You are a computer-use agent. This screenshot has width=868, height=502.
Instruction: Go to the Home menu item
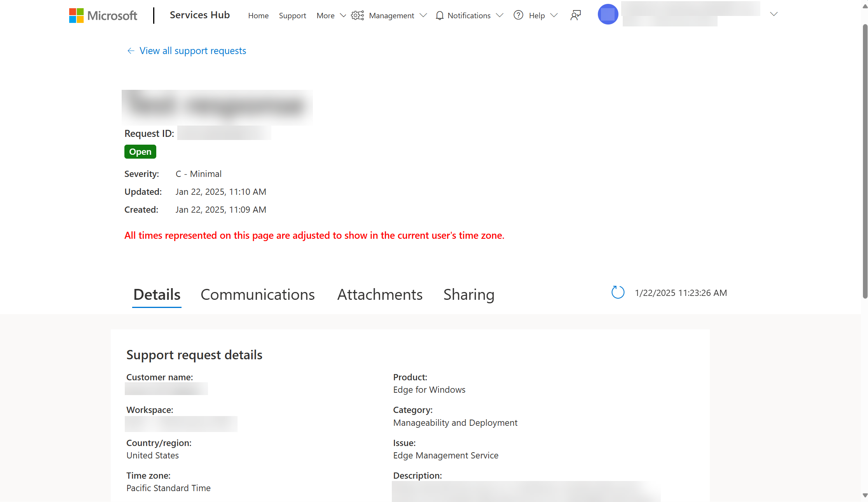coord(258,16)
